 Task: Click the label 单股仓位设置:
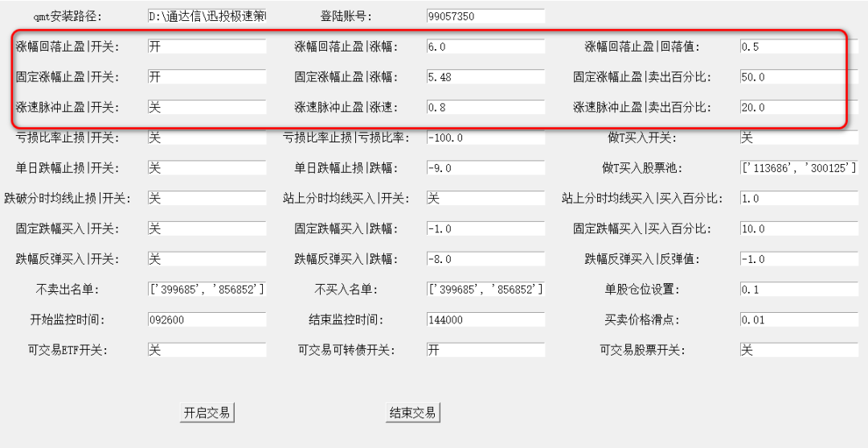[642, 290]
